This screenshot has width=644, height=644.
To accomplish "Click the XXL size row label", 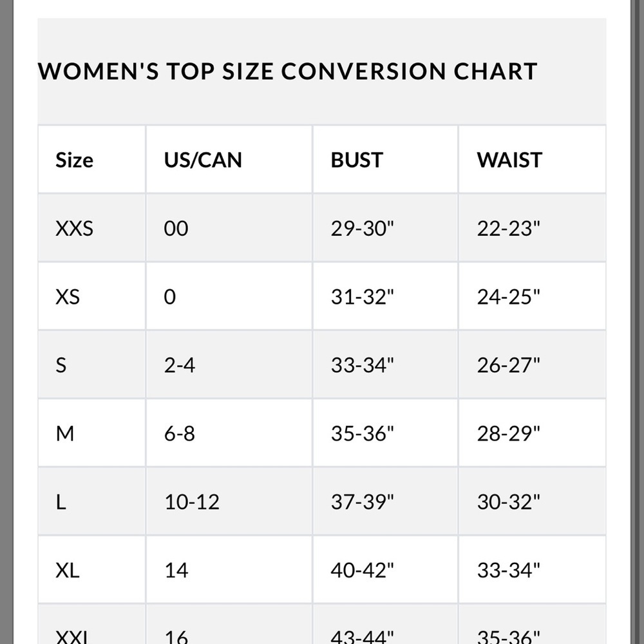I will pyautogui.click(x=72, y=636).
